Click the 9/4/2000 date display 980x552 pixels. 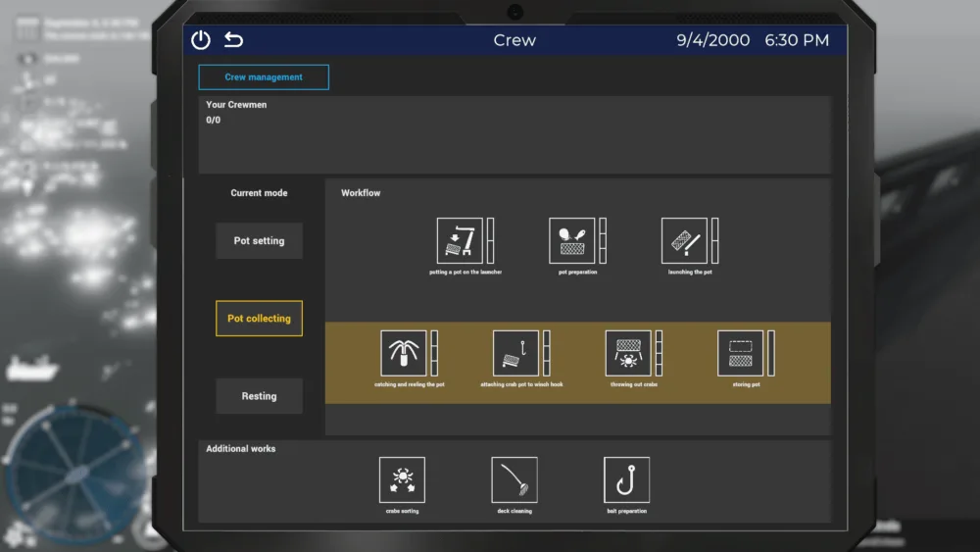[713, 40]
